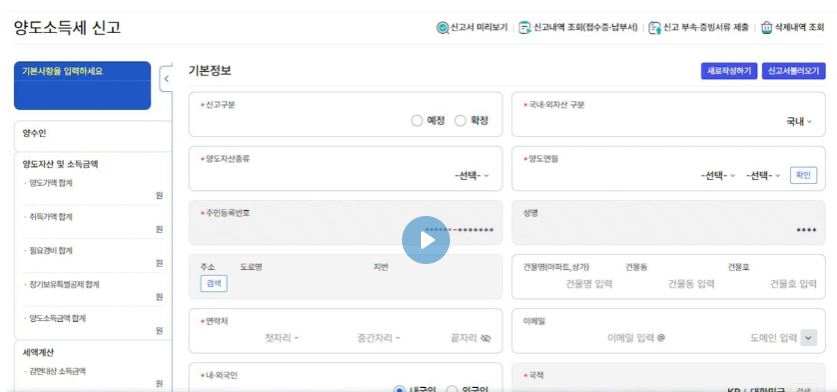Click the masked 성명 field

pyautogui.click(x=668, y=223)
